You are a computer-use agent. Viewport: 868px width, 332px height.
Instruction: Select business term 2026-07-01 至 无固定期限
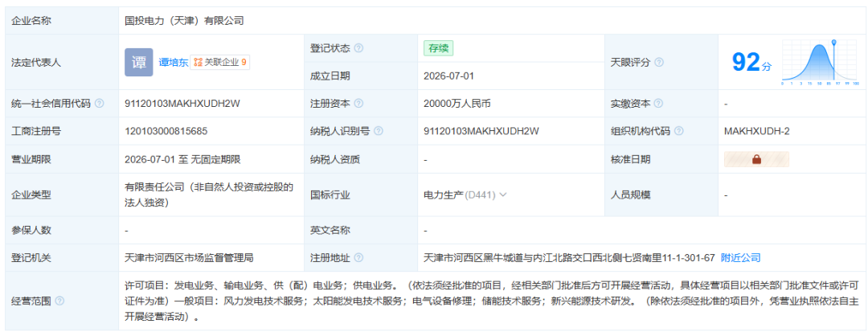[x=182, y=159]
